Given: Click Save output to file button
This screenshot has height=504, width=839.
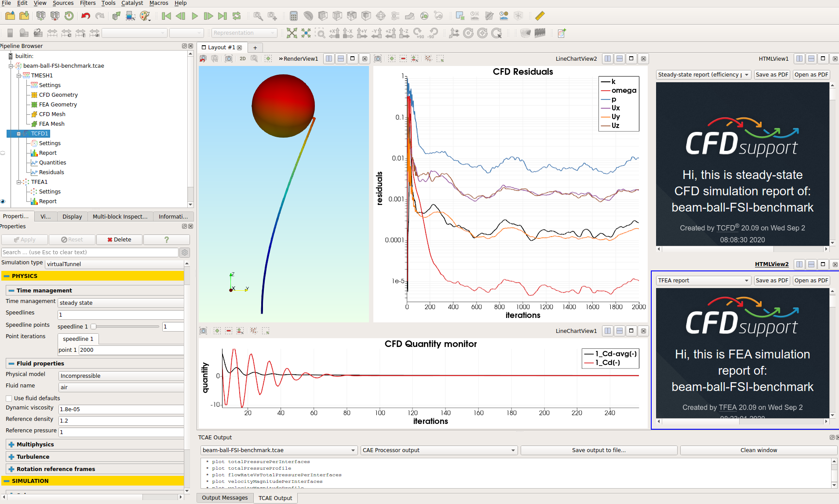Looking at the screenshot, I should pos(598,450).
